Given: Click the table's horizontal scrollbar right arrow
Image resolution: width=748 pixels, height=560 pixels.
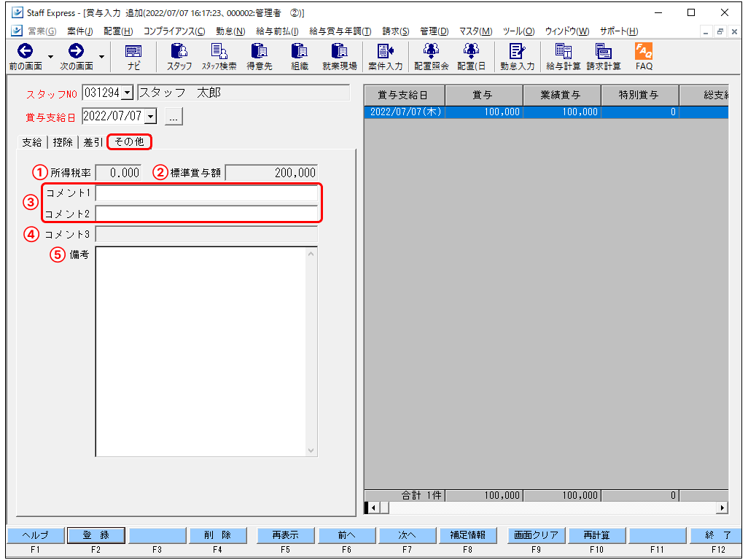Looking at the screenshot, I should pyautogui.click(x=722, y=508).
